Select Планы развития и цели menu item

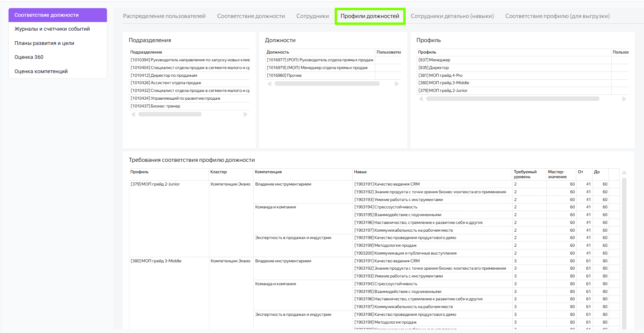click(x=44, y=43)
